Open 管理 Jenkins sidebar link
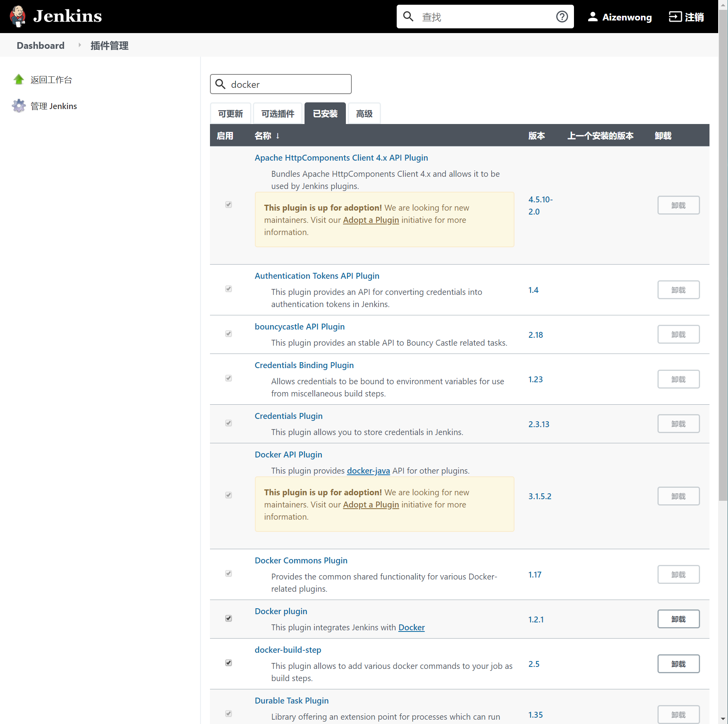Viewport: 728px width, 724px height. (x=54, y=106)
